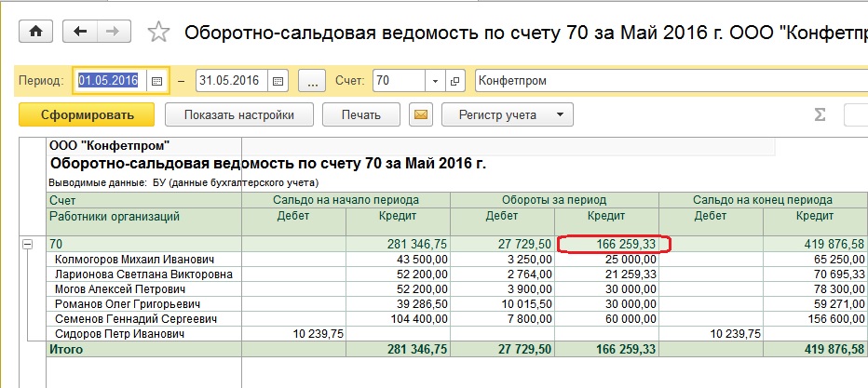868x388 pixels.
Task: Open calendar for end date 31.05.2016
Action: click(278, 81)
